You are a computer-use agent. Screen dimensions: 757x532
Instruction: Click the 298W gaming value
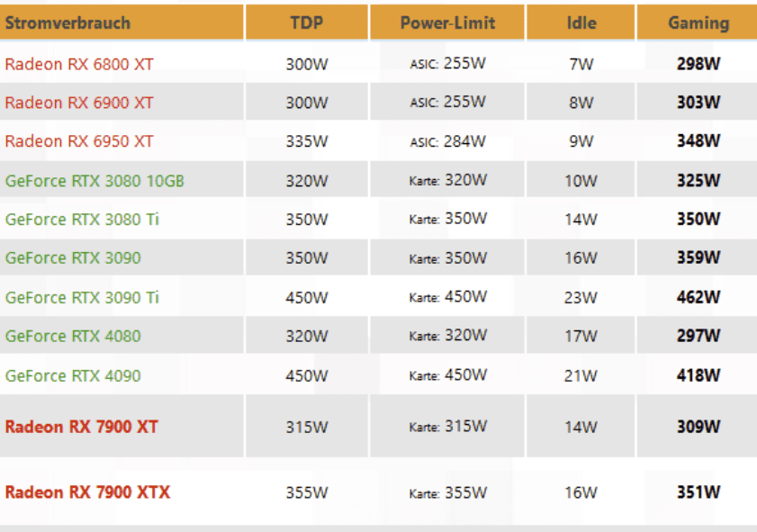pos(698,63)
